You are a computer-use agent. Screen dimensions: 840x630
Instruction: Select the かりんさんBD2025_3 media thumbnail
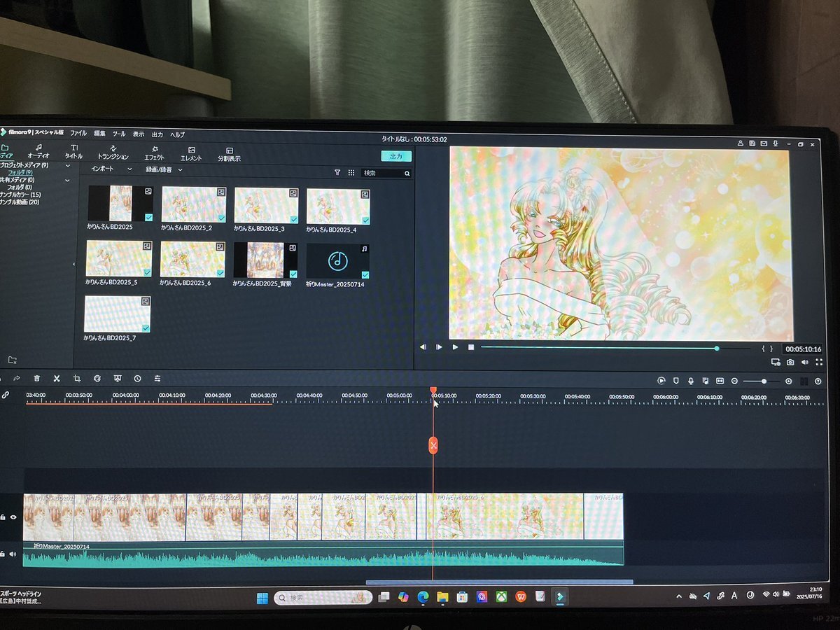[x=266, y=205]
